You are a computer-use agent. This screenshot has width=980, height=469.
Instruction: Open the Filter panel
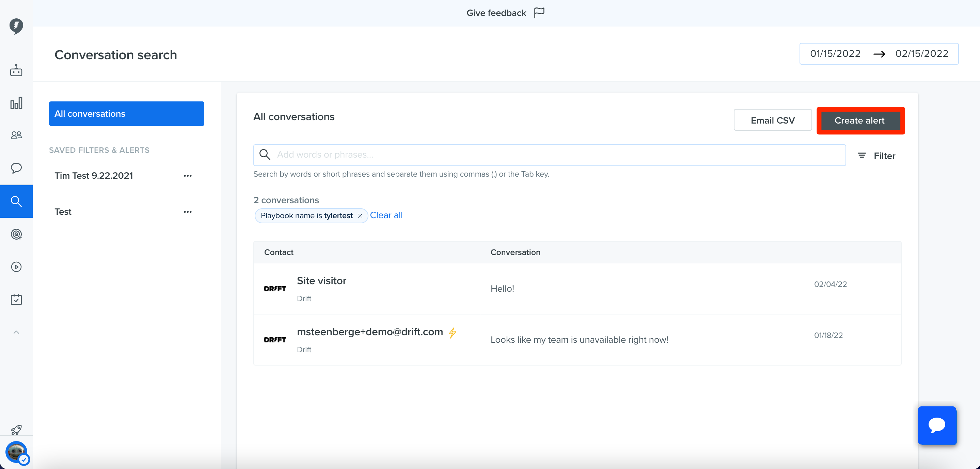[876, 156]
